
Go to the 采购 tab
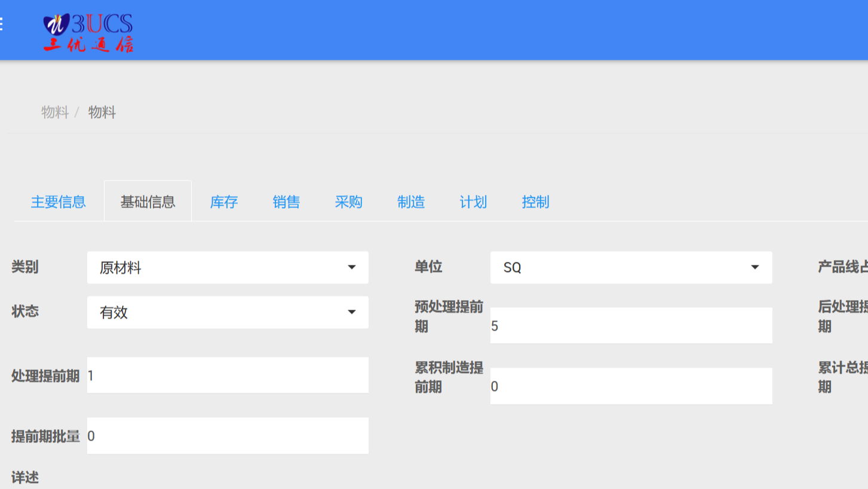(x=349, y=202)
